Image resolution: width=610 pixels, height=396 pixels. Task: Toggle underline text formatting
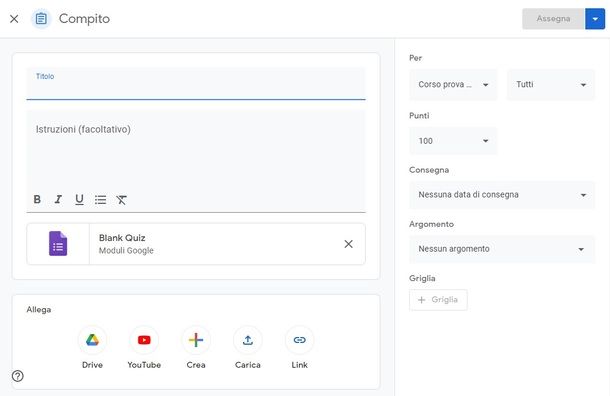(x=79, y=199)
